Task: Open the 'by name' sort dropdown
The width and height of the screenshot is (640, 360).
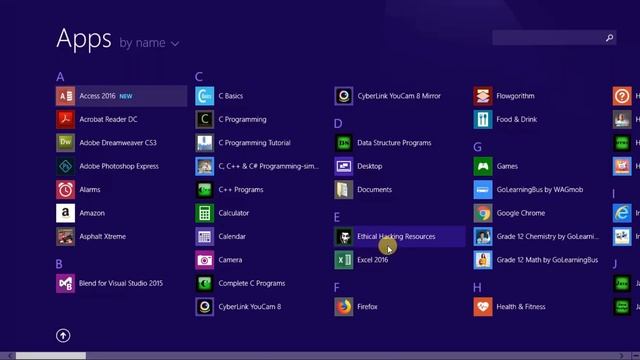Action: coord(149,43)
